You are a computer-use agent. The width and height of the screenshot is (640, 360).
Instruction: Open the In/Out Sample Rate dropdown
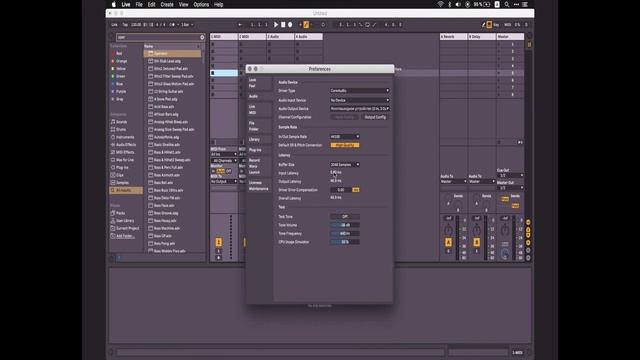pyautogui.click(x=345, y=137)
